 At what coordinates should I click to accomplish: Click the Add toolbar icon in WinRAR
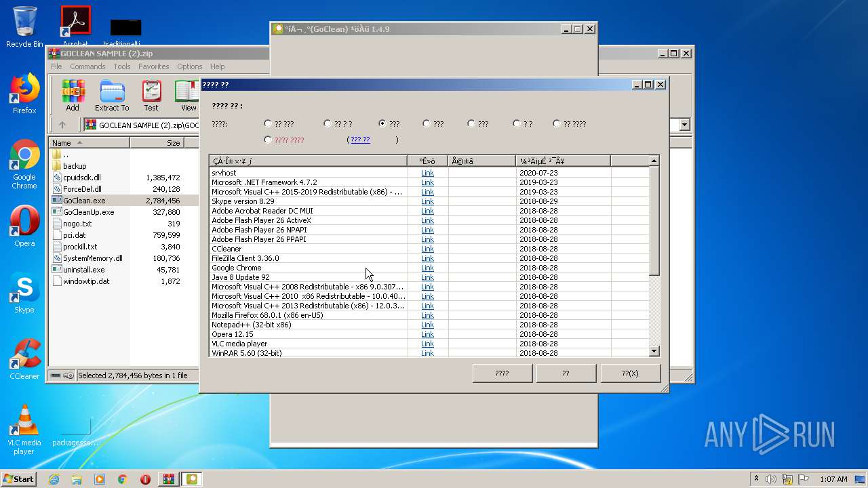(x=73, y=96)
